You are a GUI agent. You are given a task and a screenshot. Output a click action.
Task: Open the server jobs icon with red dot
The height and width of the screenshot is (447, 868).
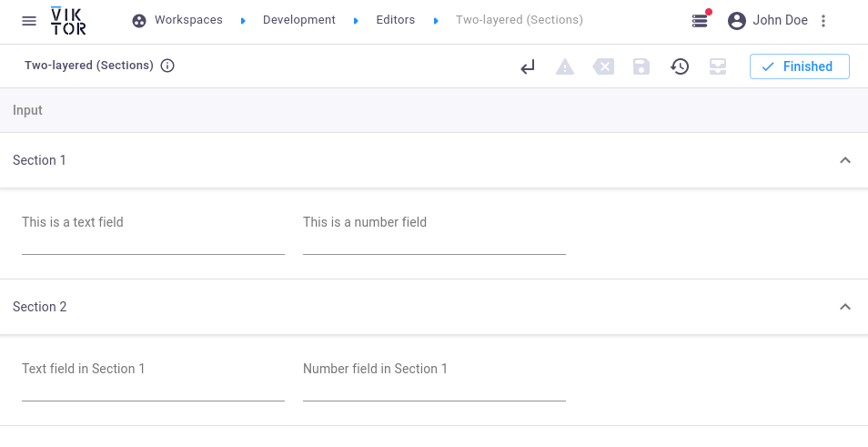tap(700, 20)
